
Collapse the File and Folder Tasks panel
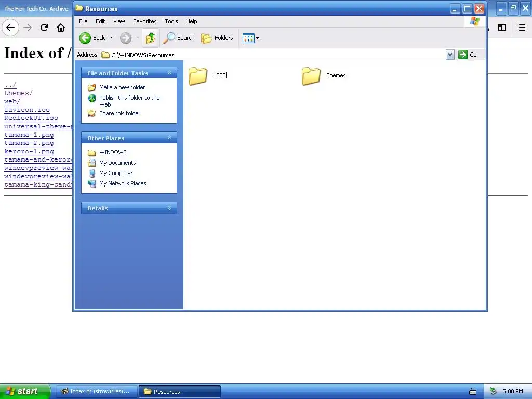[x=170, y=73]
